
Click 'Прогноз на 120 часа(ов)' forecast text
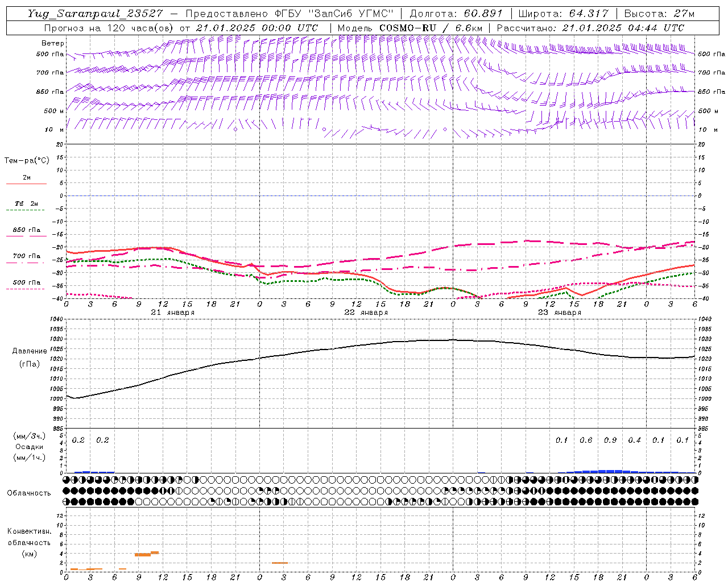[x=109, y=28]
